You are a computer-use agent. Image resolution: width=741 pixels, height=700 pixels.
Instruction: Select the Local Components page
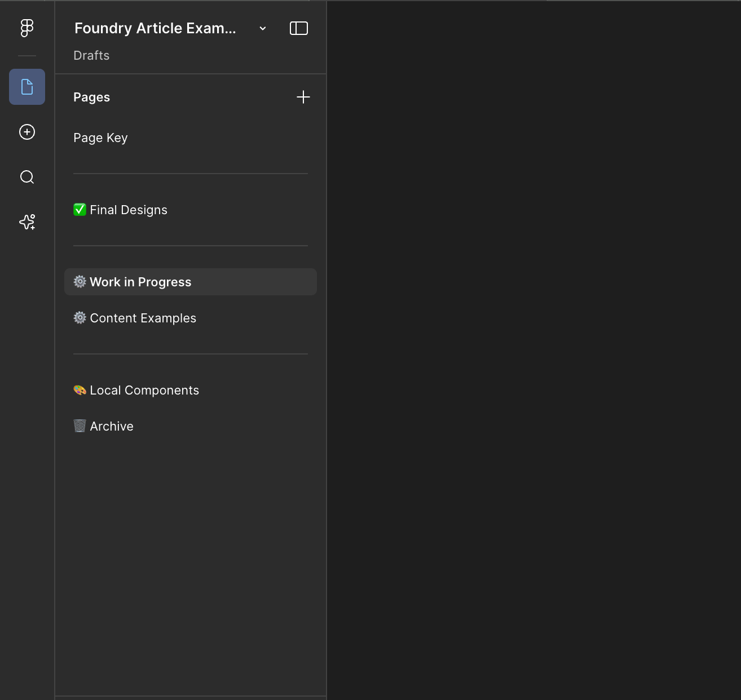click(x=144, y=389)
